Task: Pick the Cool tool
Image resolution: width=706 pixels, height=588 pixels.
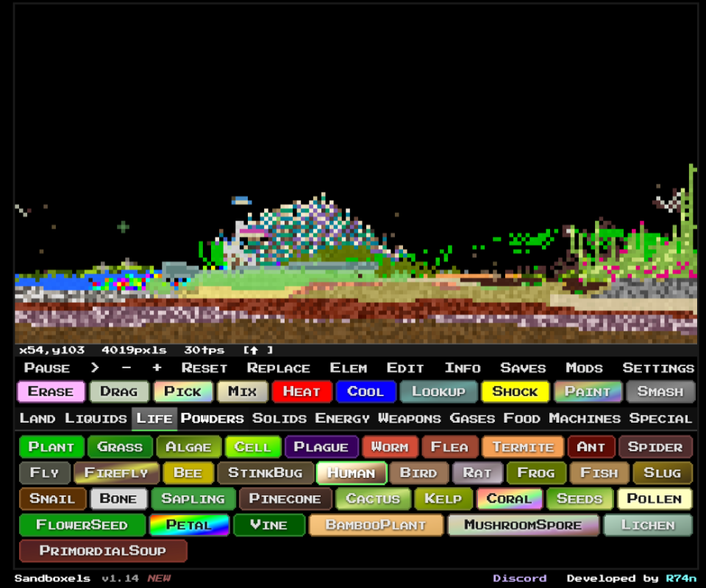Action: tap(366, 392)
